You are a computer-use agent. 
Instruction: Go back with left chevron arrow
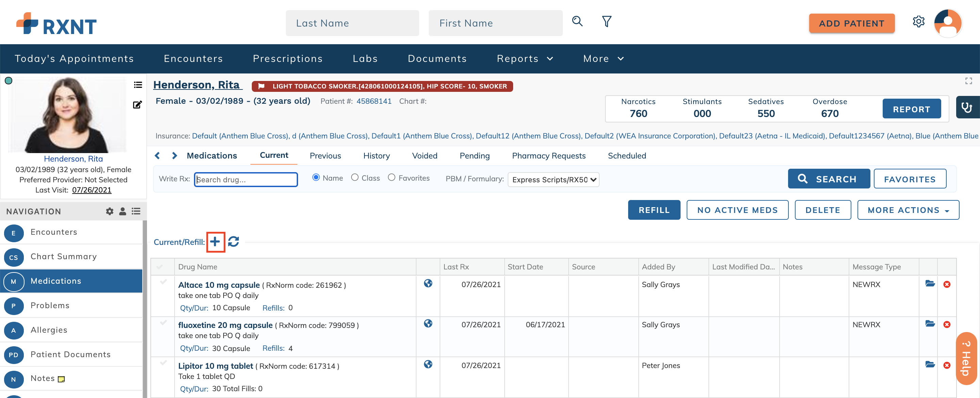click(157, 155)
